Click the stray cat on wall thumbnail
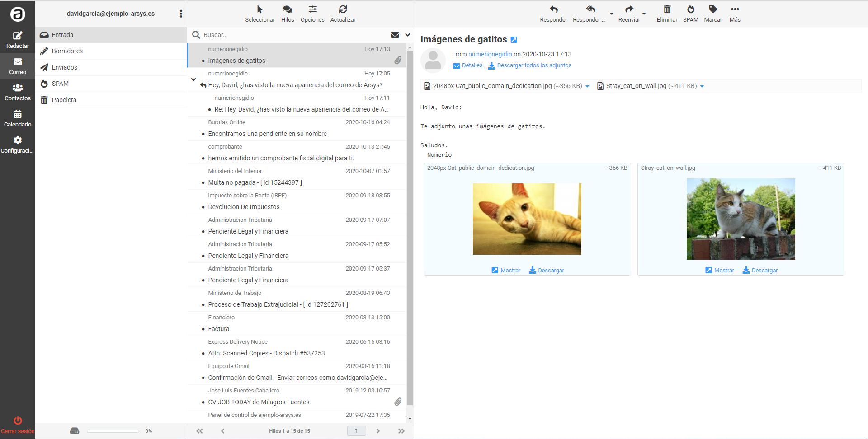The height and width of the screenshot is (439, 868). click(x=741, y=219)
